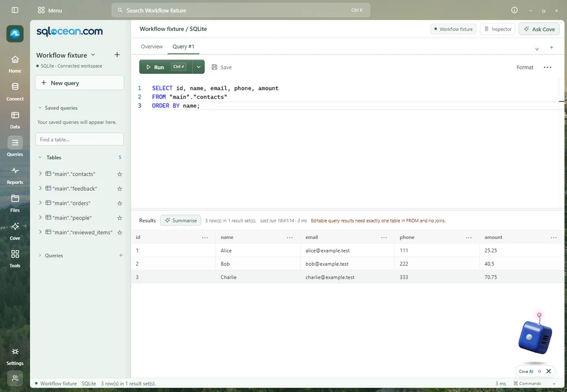Select the Query #1 tab
Image resolution: width=567 pixels, height=392 pixels.
coord(183,47)
